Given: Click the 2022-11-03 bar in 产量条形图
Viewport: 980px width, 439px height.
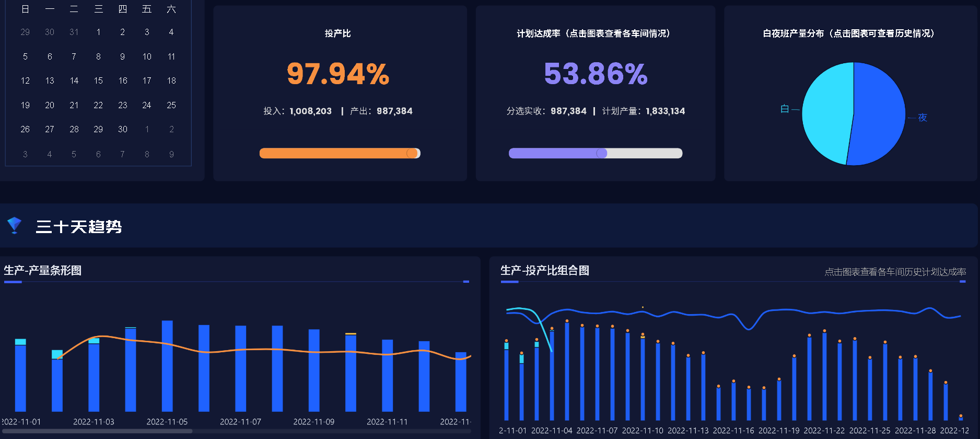Looking at the screenshot, I should point(94,374).
